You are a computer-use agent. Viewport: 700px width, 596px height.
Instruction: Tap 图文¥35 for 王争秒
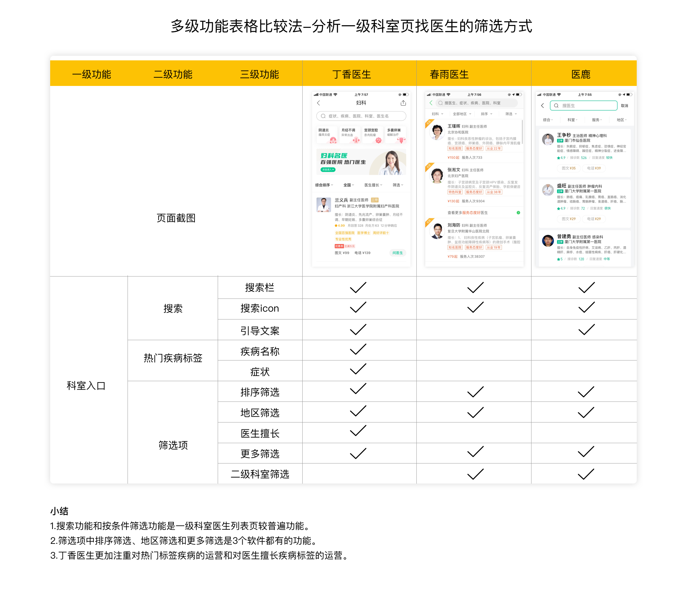coord(568,168)
